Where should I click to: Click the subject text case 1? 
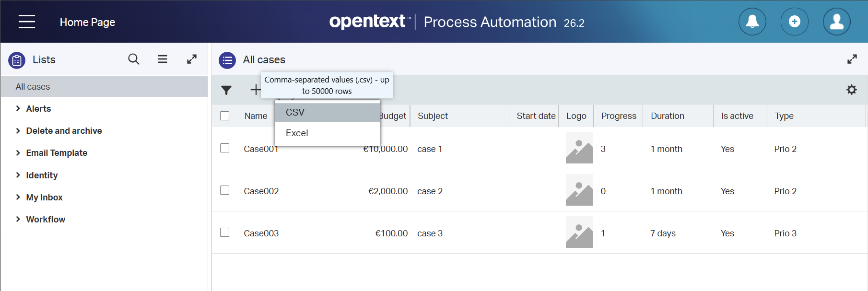[430, 149]
